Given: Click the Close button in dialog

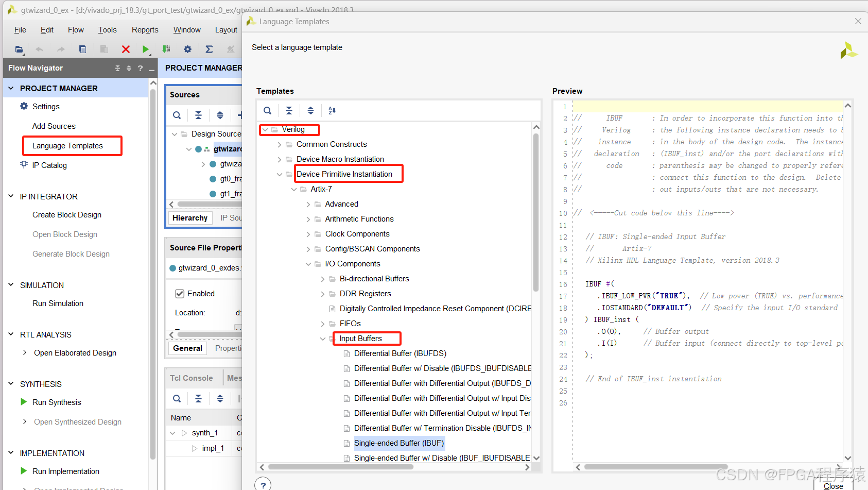Looking at the screenshot, I should pos(834,485).
